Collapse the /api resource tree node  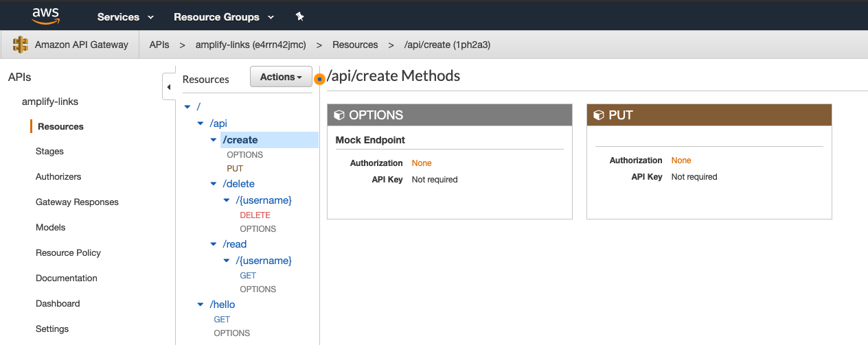click(201, 123)
